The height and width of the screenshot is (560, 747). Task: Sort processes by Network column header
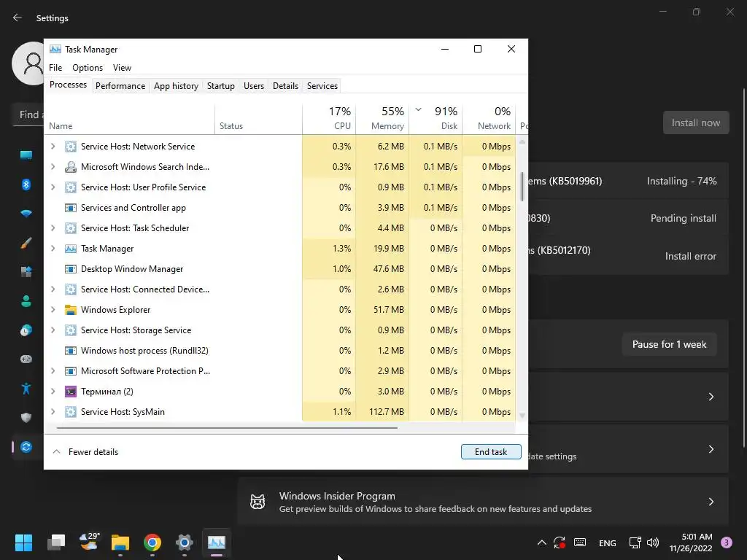[x=489, y=118]
